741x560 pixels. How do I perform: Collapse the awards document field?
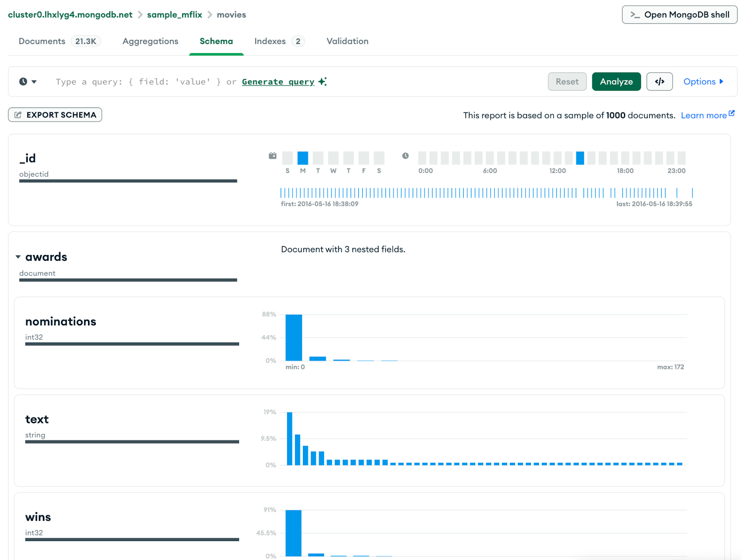click(18, 257)
